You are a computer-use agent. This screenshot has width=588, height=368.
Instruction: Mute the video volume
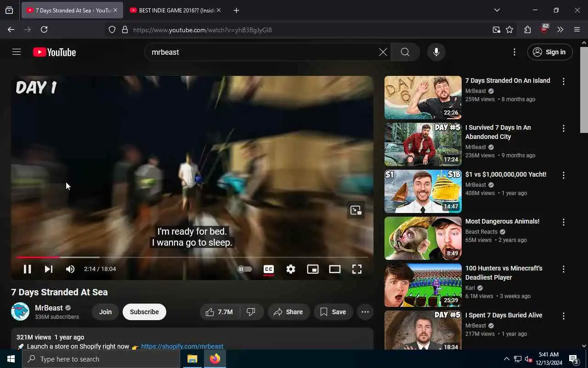click(70, 269)
